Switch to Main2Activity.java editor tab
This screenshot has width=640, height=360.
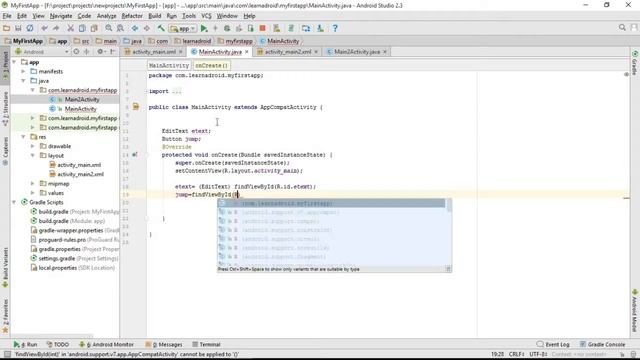click(x=357, y=52)
